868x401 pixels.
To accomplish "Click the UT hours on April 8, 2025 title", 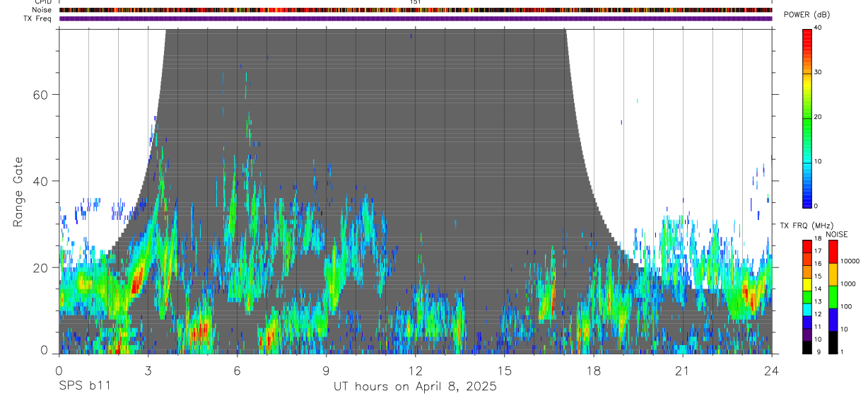I will coord(415,387).
